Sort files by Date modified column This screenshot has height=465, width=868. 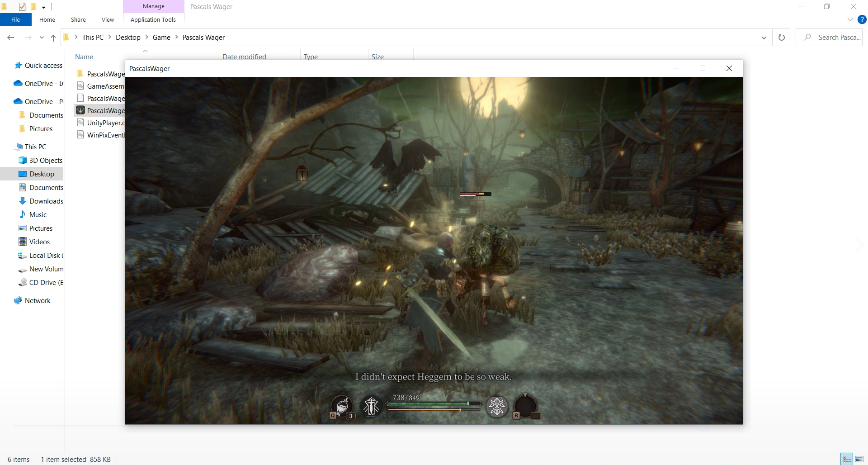click(244, 57)
